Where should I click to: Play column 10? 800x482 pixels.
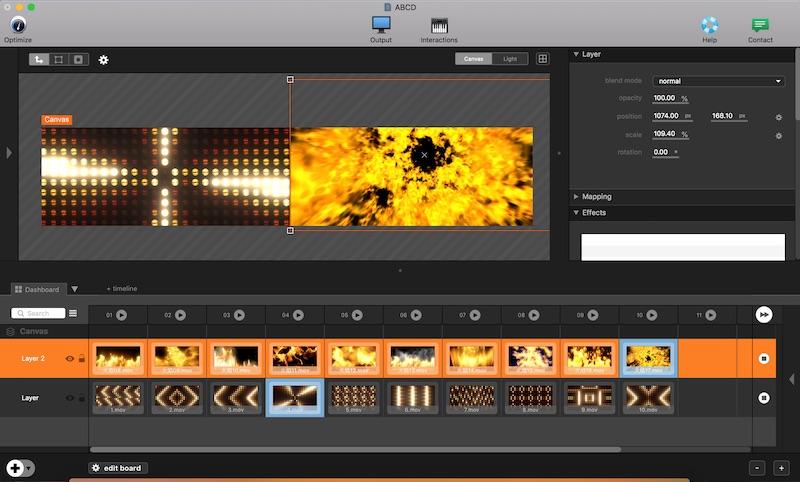click(652, 315)
